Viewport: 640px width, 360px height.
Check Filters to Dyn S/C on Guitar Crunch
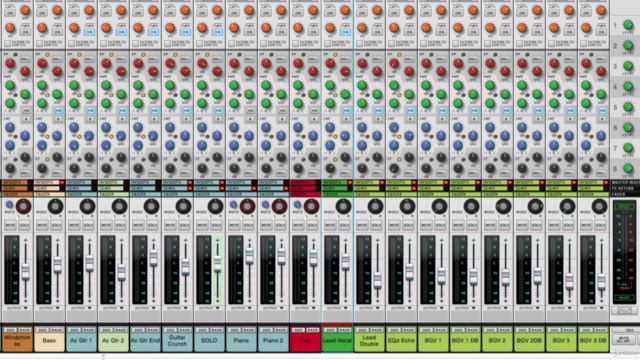coord(167,43)
